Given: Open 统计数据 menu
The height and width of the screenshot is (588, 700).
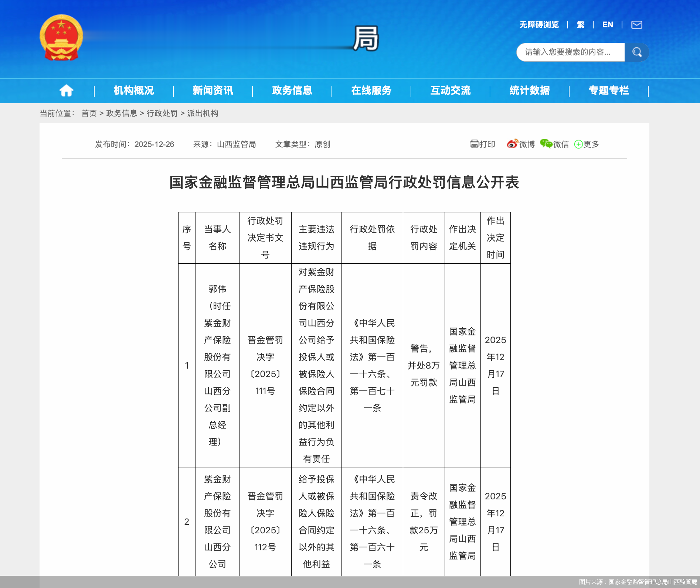Looking at the screenshot, I should (x=529, y=90).
